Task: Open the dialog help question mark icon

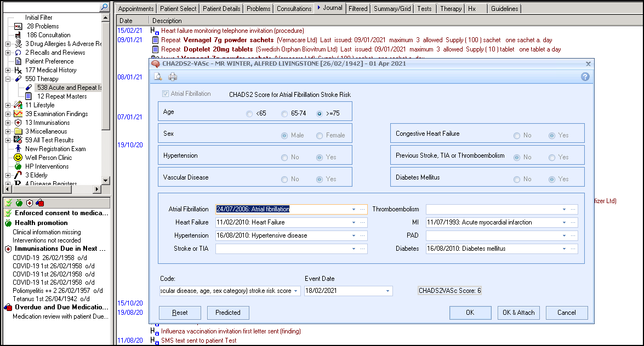Action: pos(585,77)
